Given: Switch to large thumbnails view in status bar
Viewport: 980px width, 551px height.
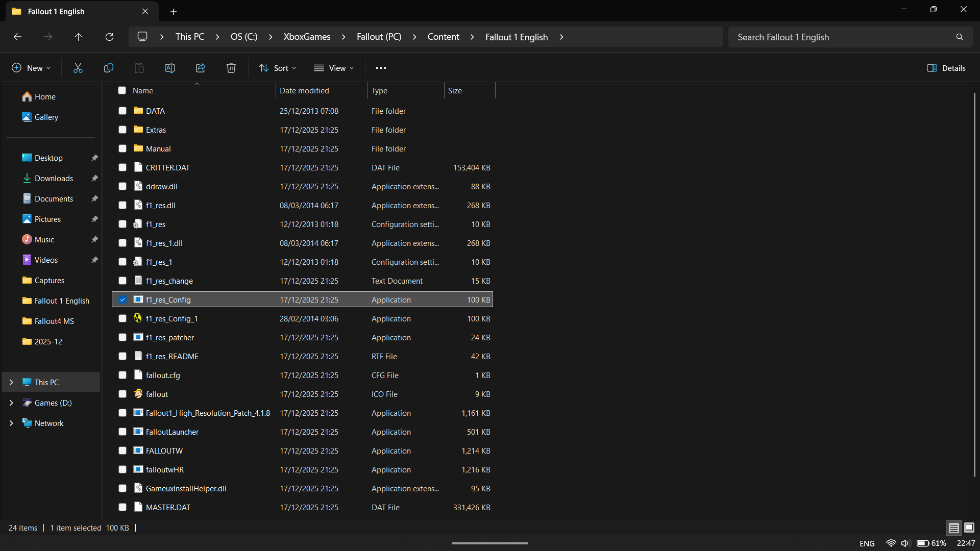Looking at the screenshot, I should (x=968, y=528).
